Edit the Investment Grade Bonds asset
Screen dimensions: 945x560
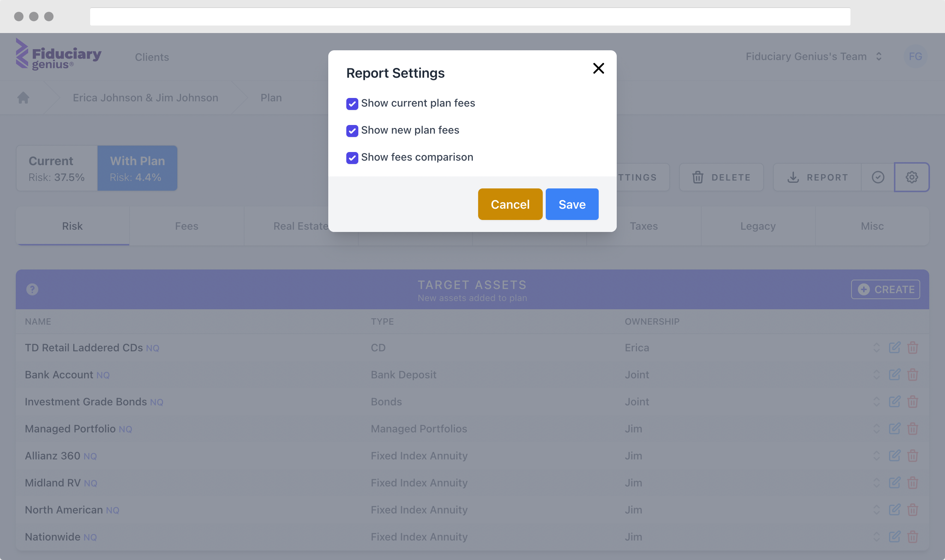coord(894,401)
